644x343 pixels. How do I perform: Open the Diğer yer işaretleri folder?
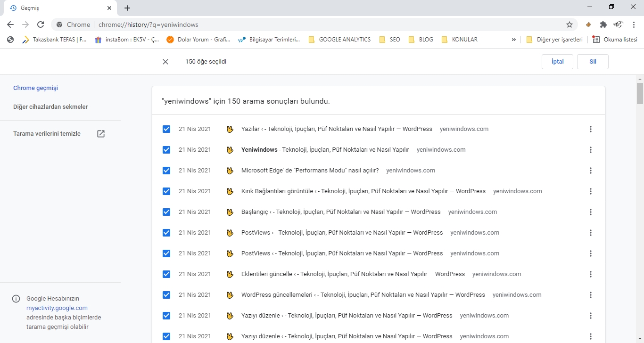pyautogui.click(x=554, y=40)
